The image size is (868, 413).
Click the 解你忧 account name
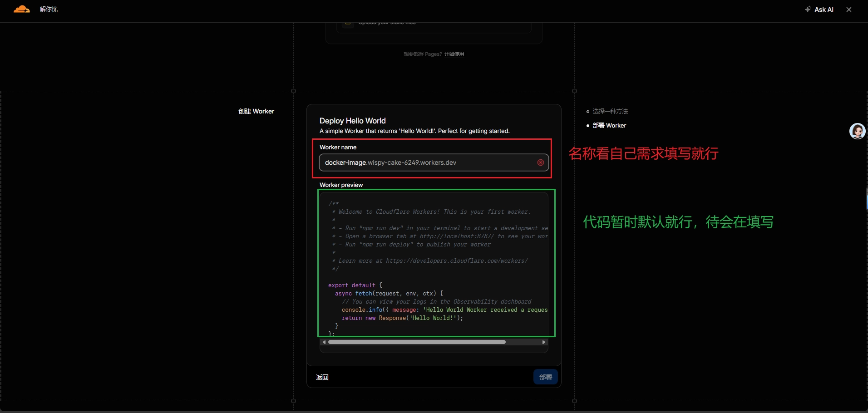[x=49, y=9]
